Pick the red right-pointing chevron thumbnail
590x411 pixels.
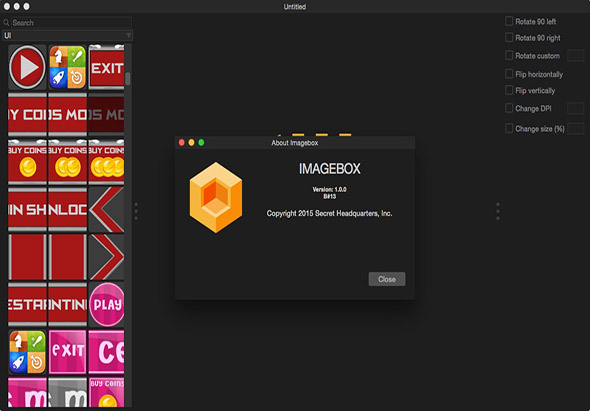[x=106, y=257]
